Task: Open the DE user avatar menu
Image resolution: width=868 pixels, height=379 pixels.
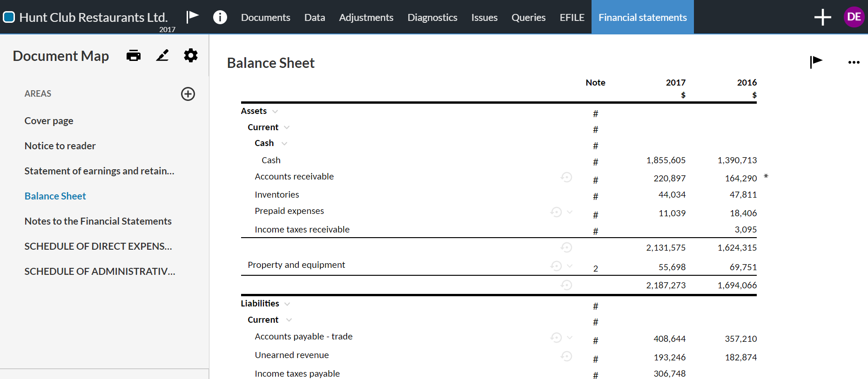Action: click(x=854, y=17)
